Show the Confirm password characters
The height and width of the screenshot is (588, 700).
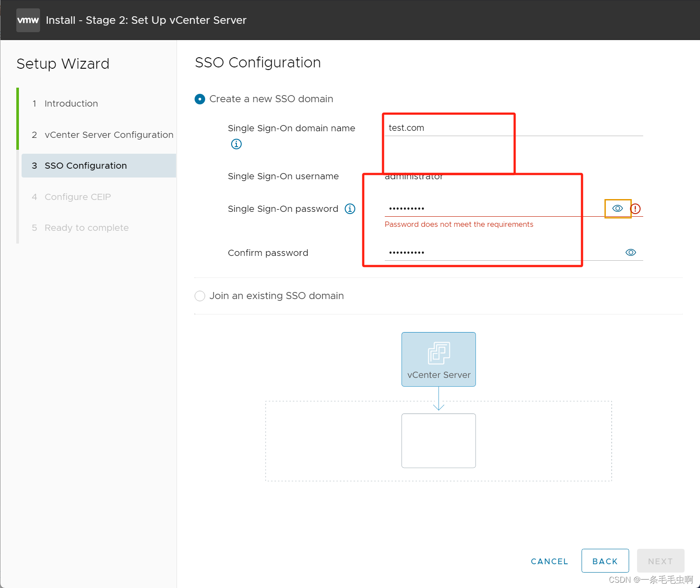(x=631, y=252)
